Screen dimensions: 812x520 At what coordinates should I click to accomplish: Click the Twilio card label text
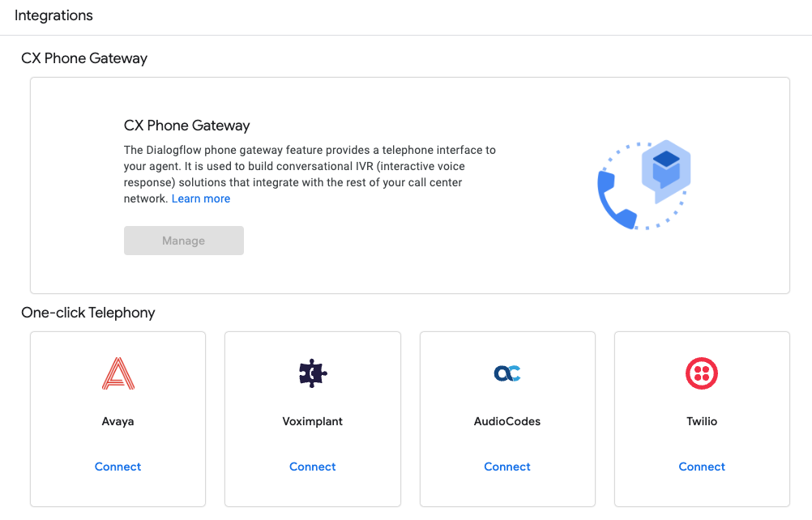pyautogui.click(x=702, y=421)
